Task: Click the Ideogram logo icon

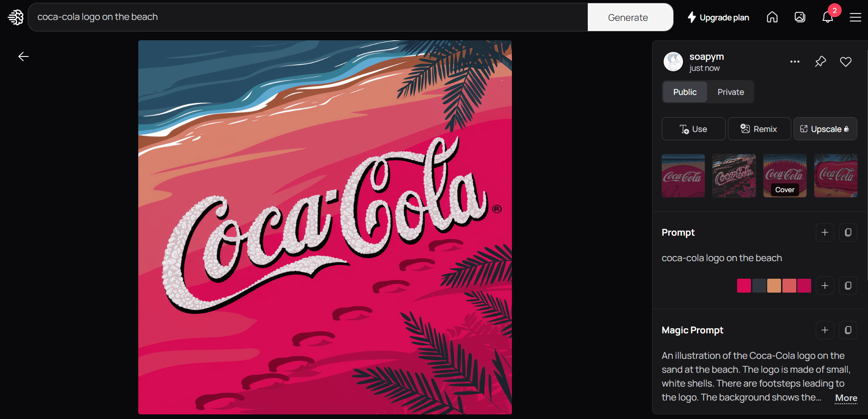Action: coord(16,17)
